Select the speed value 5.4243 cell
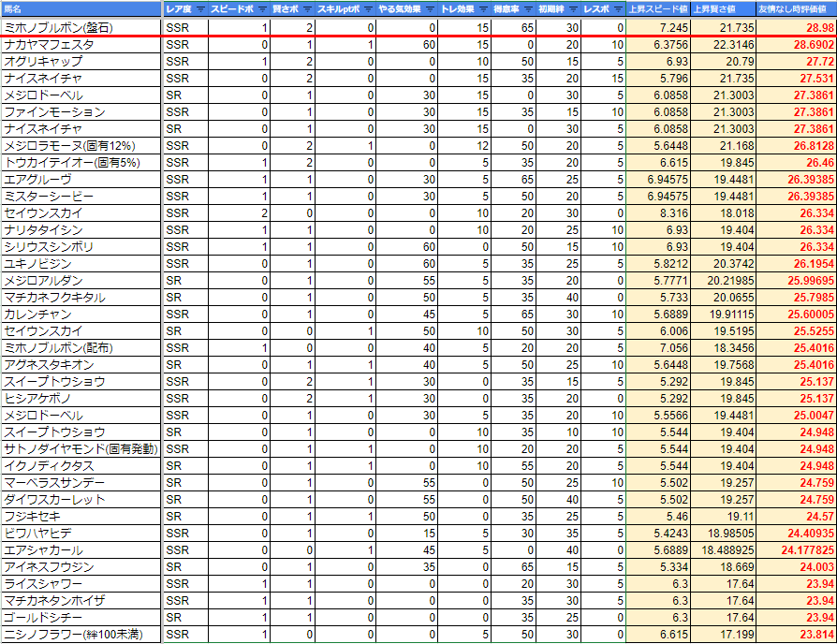The height and width of the screenshot is (644, 837). click(658, 534)
